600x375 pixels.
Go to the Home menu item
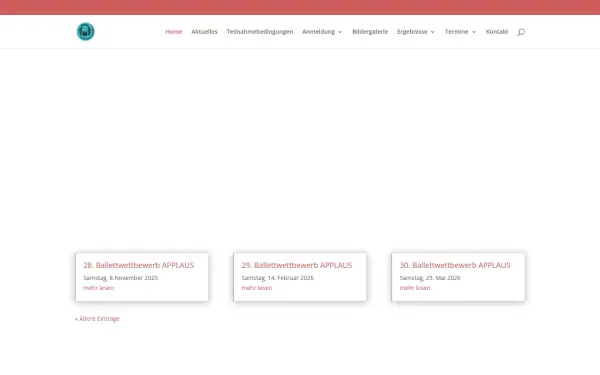(x=174, y=32)
